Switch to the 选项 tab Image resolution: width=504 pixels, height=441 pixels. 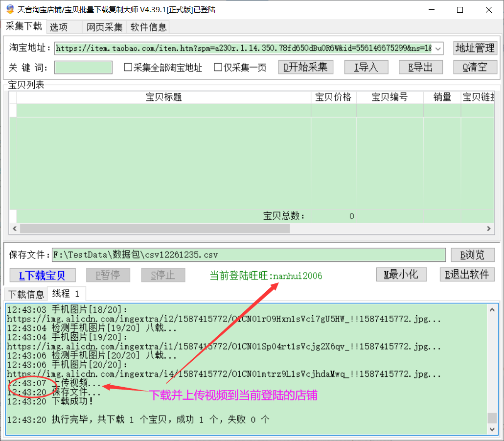59,27
